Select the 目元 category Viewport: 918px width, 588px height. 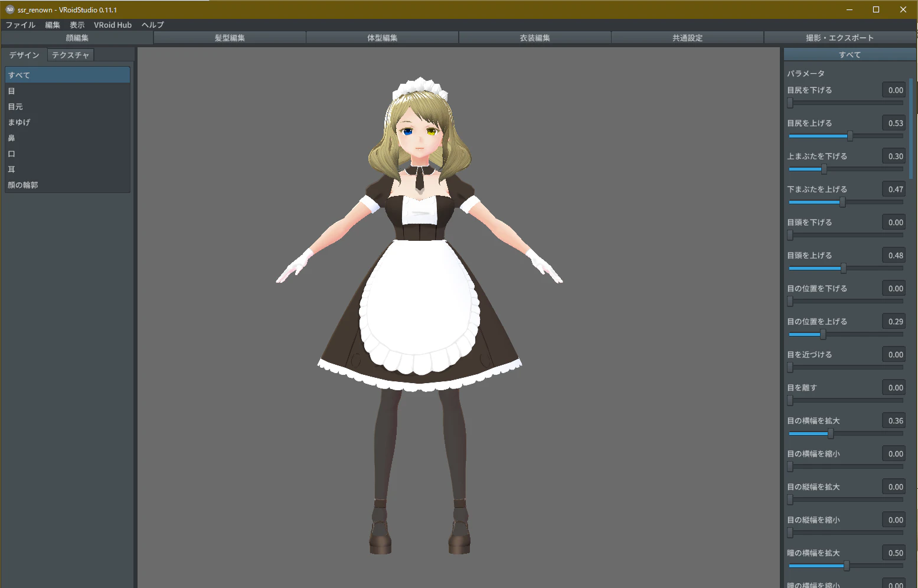click(x=67, y=106)
